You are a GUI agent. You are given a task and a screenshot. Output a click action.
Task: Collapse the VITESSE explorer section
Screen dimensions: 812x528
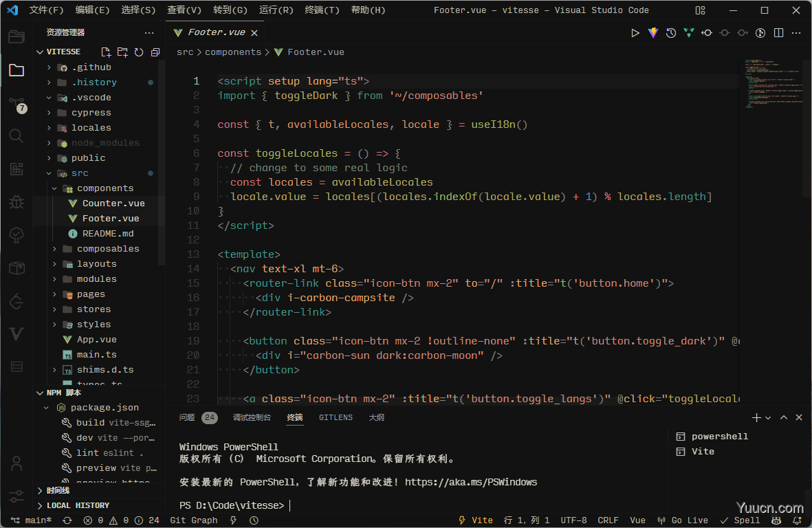(x=40, y=52)
